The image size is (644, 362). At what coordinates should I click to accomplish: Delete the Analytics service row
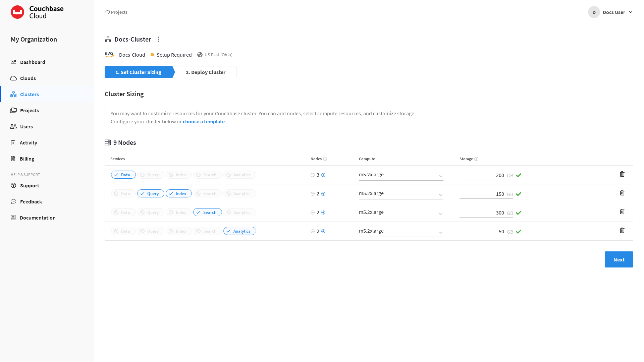pyautogui.click(x=622, y=230)
